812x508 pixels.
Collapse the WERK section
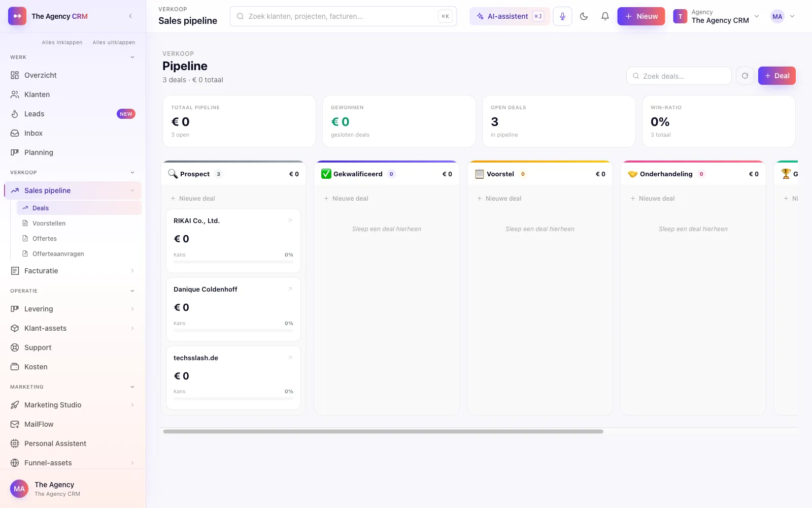132,57
